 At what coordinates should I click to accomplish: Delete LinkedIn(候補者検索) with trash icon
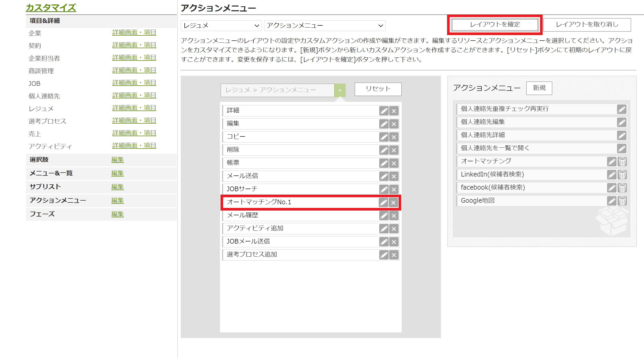click(x=623, y=174)
